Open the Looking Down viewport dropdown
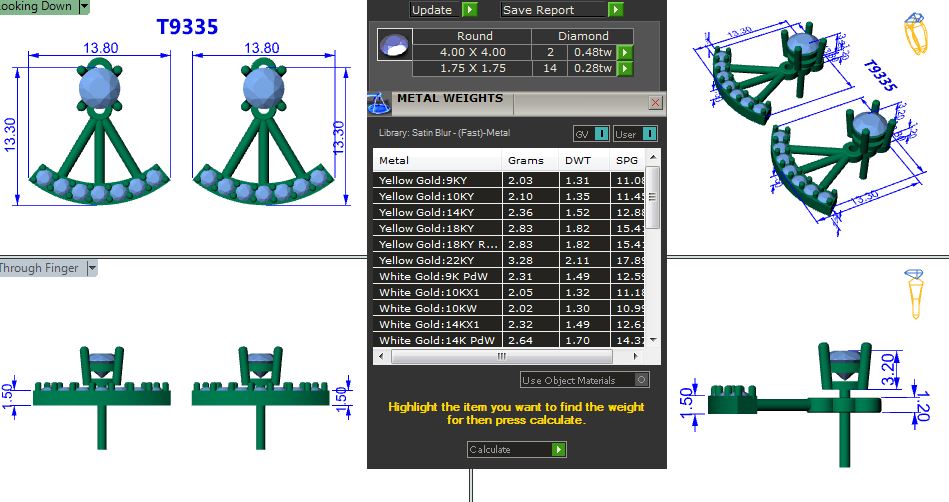The height and width of the screenshot is (502, 949). click(84, 6)
